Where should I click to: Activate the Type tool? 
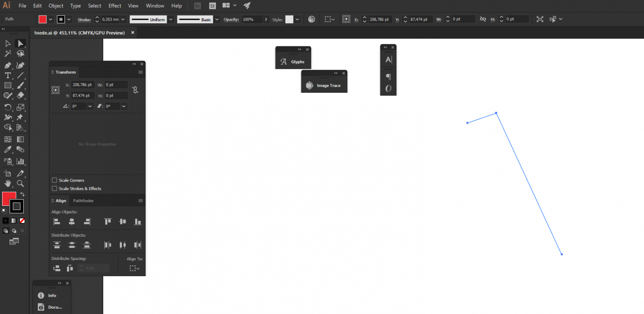(8, 76)
